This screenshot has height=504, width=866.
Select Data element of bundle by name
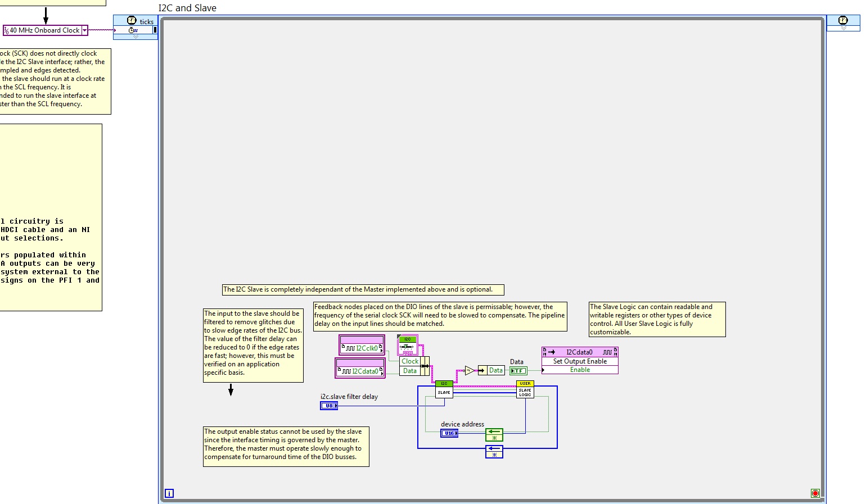[410, 371]
